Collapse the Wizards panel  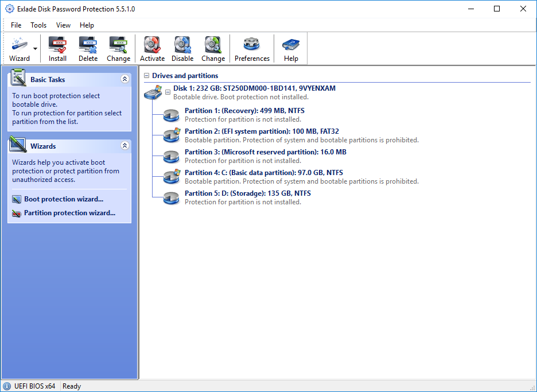[x=124, y=145]
